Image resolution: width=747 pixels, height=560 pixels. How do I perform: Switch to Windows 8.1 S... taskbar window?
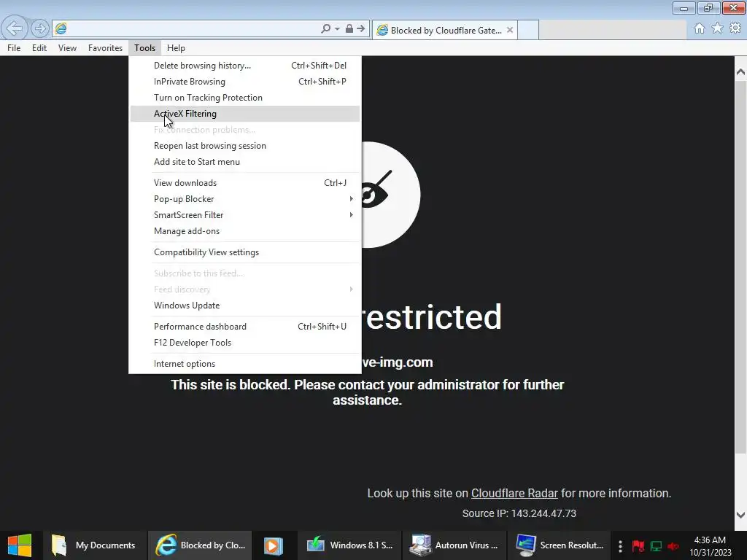pos(349,545)
